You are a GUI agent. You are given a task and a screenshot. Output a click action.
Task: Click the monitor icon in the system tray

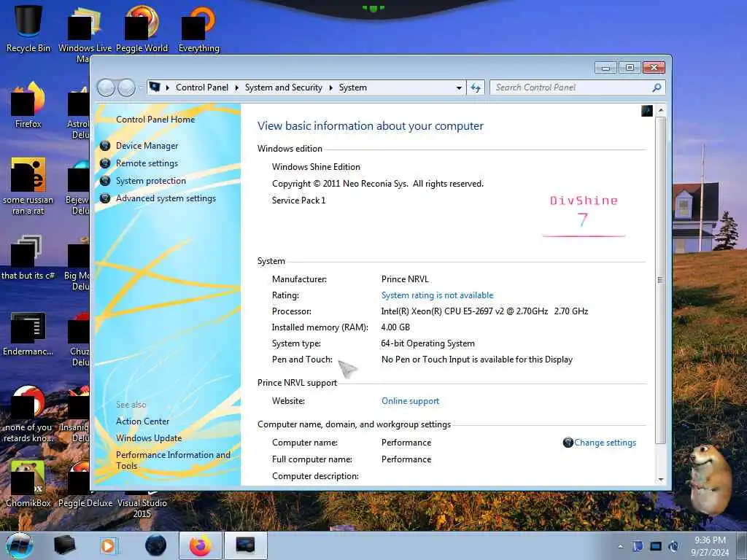pyautogui.click(x=656, y=546)
